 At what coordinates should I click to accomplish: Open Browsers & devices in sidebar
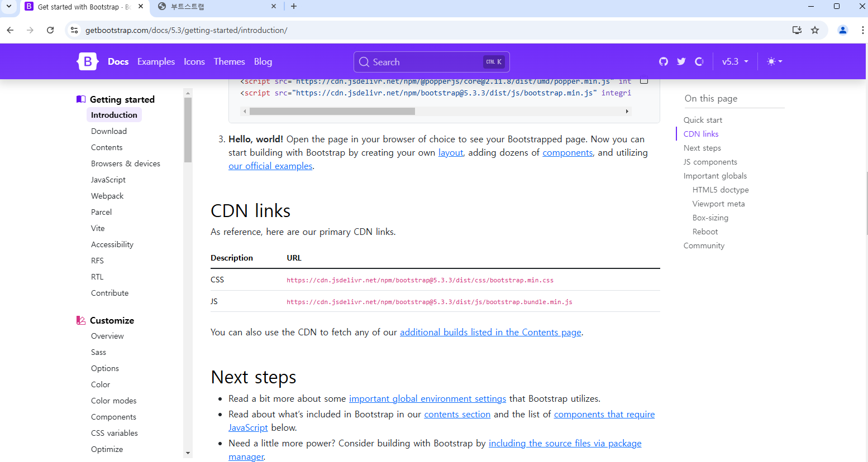click(126, 163)
